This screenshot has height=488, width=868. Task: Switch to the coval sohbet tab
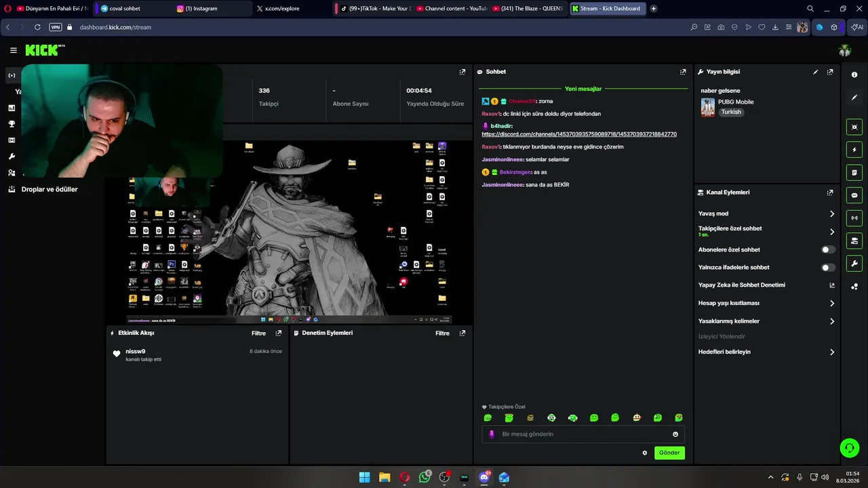(133, 9)
